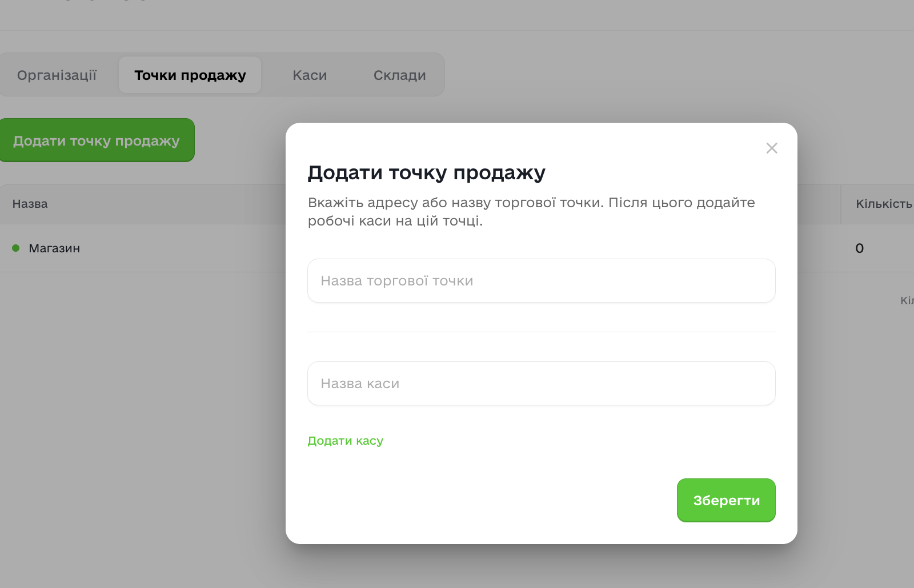Click the dimmed overlay below the Магазин row
The height and width of the screenshot is (588, 914).
(x=143, y=400)
